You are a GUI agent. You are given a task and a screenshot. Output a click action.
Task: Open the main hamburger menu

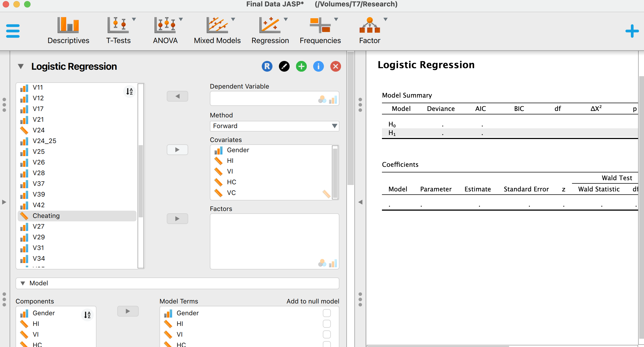tap(13, 31)
